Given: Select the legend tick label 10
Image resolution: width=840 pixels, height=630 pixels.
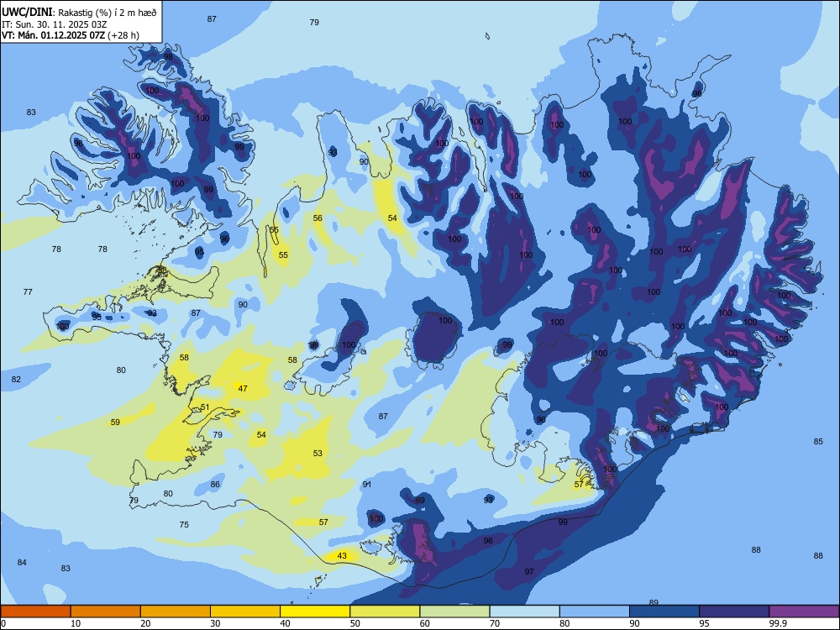Looking at the screenshot, I should click(76, 623).
